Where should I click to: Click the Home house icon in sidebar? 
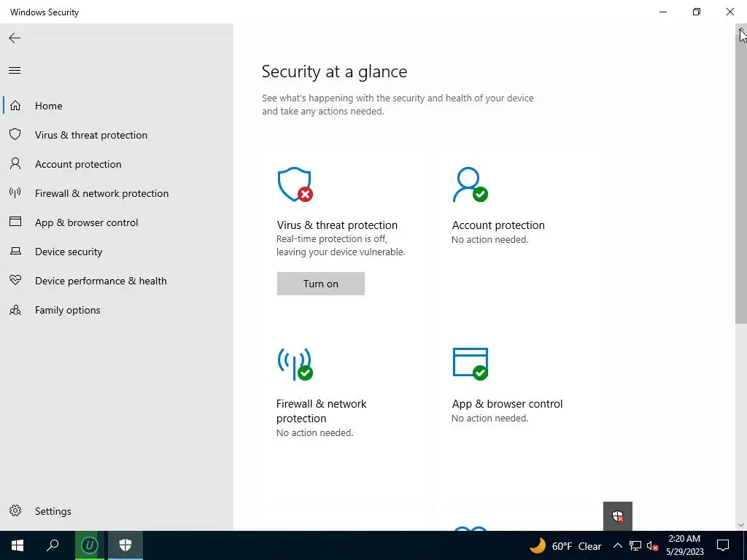click(15, 106)
